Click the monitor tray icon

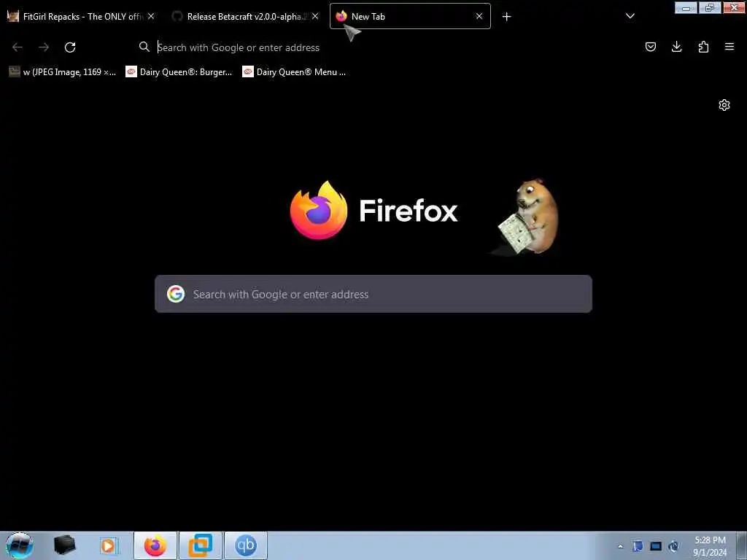tap(656, 546)
